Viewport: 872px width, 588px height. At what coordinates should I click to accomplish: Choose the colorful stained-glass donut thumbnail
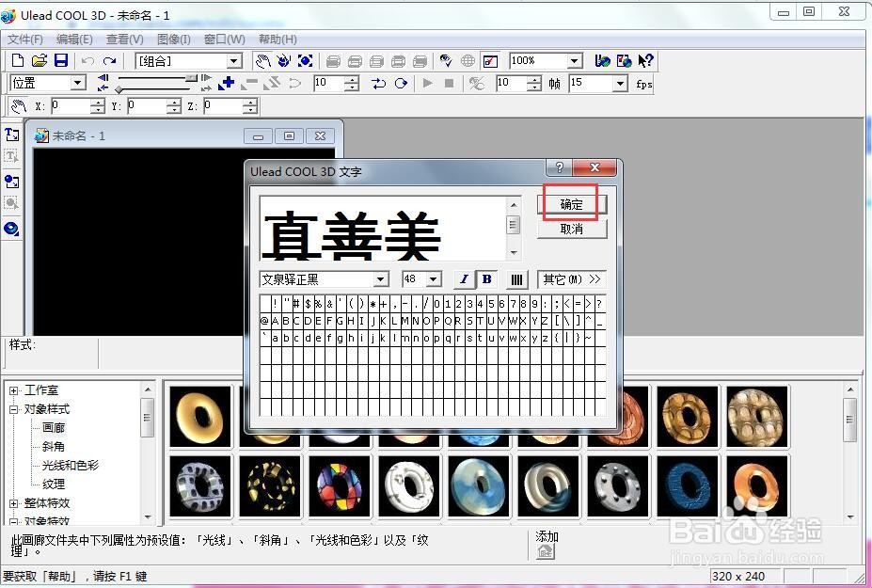340,486
